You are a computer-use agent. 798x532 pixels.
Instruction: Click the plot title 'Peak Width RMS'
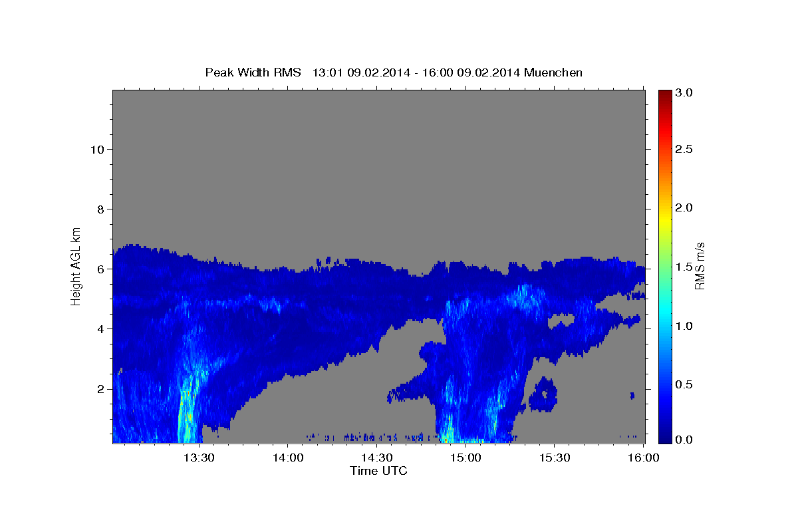coord(253,72)
